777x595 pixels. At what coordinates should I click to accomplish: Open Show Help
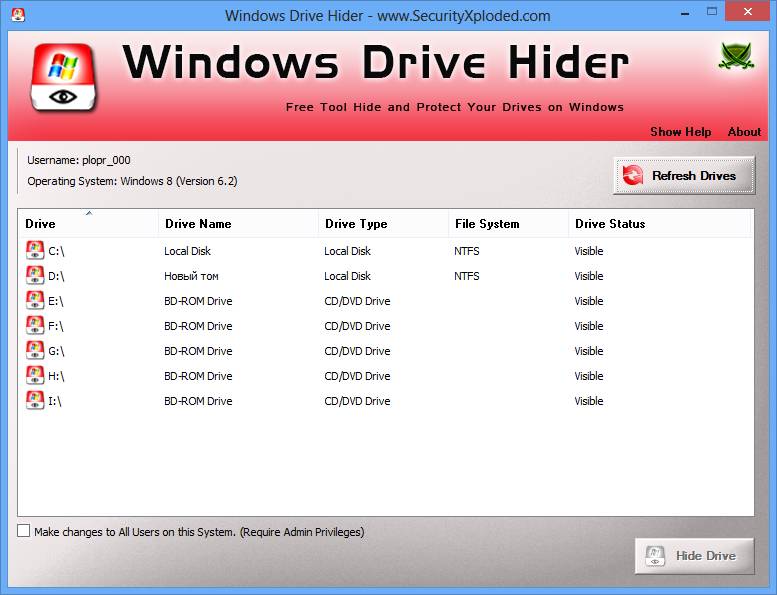click(x=680, y=132)
